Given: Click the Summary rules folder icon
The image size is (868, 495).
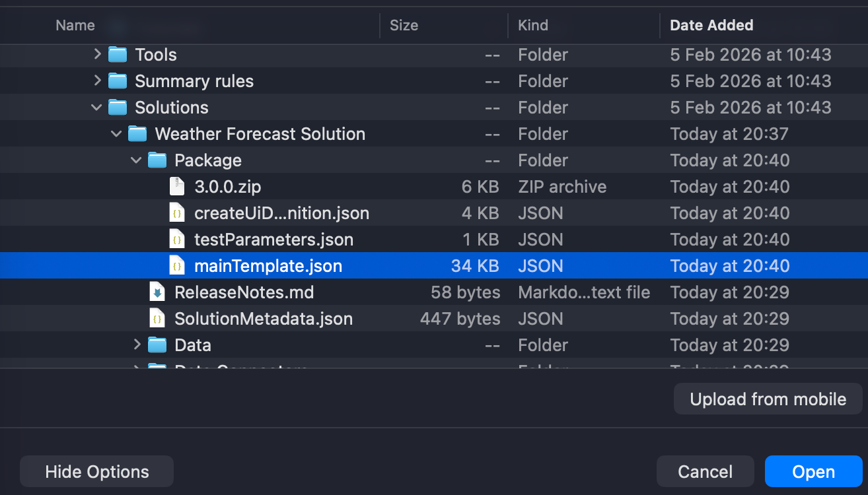Looking at the screenshot, I should 118,81.
